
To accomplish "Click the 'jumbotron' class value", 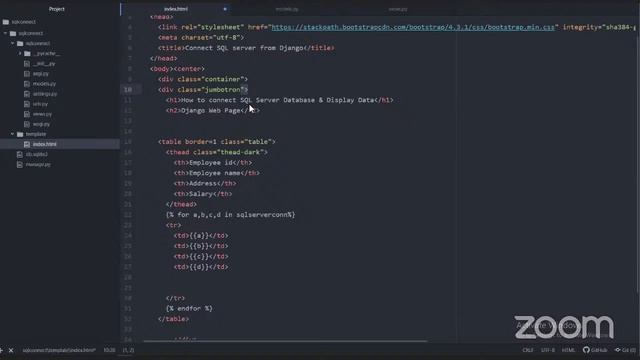I will (x=222, y=90).
